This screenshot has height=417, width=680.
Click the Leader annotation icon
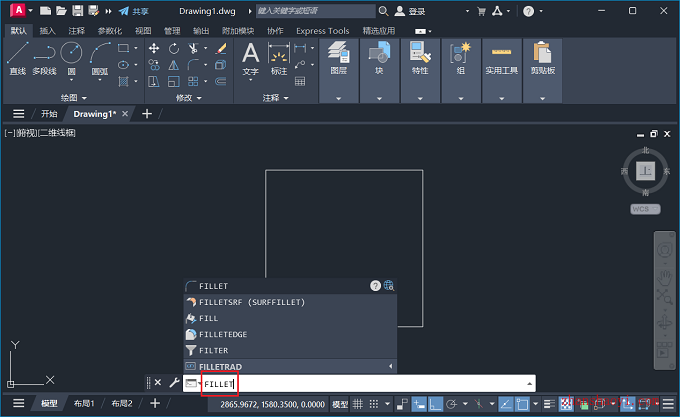tap(300, 65)
